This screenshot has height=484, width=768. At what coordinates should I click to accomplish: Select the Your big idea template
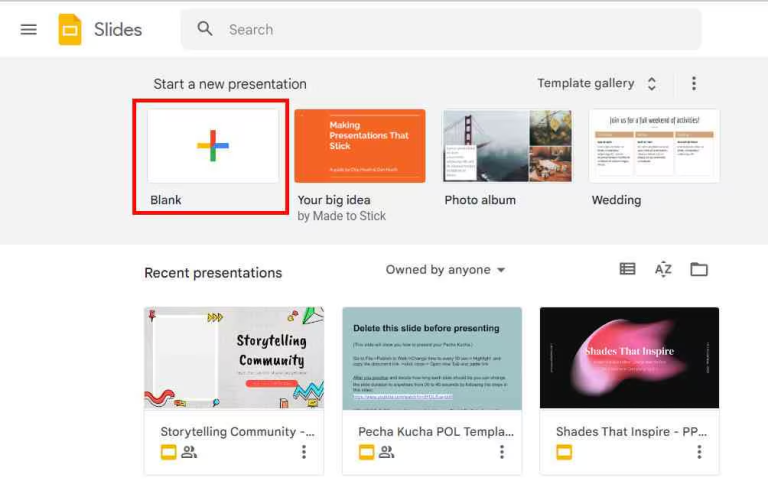[x=360, y=146]
